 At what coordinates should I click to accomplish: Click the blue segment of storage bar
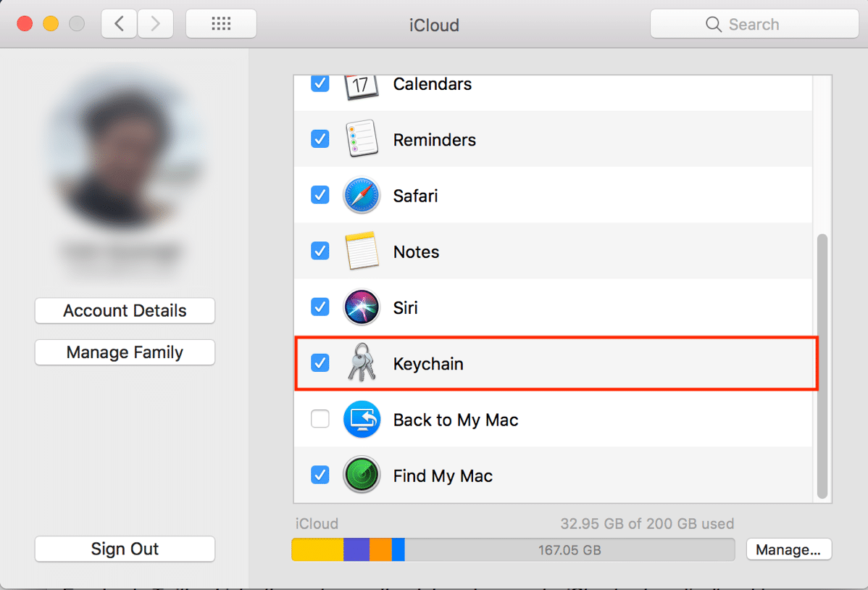398,549
